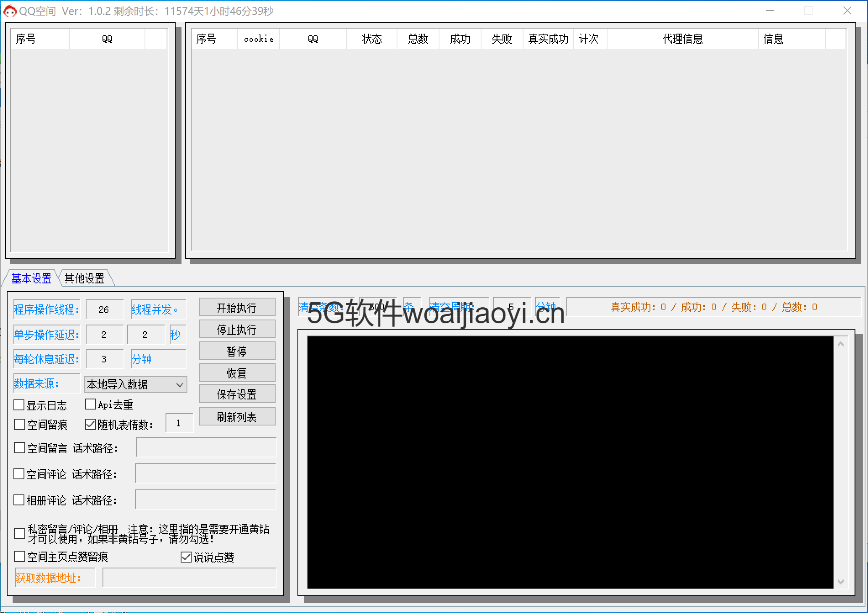Image resolution: width=868 pixels, height=613 pixels.
Task: Open the 其他设置 tab
Action: coord(84,278)
